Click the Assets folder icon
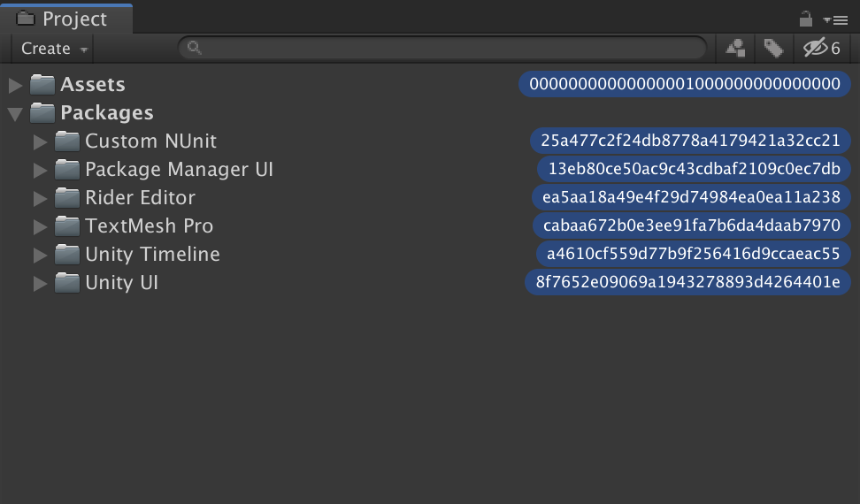Image resolution: width=860 pixels, height=504 pixels. point(42,85)
